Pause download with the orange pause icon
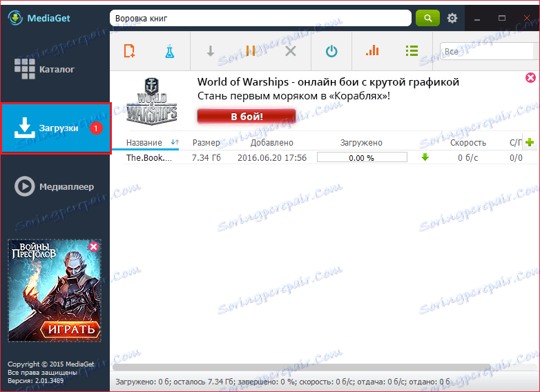Screen dimensions: 540x392 tap(251, 51)
